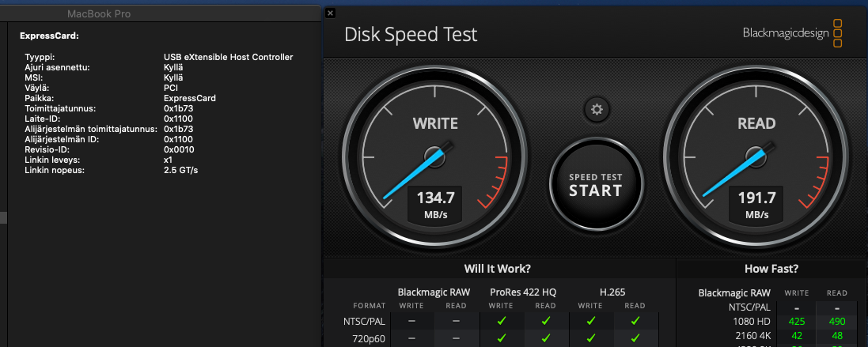
Task: Click the 1080 HD write value 425
Action: coord(797,322)
